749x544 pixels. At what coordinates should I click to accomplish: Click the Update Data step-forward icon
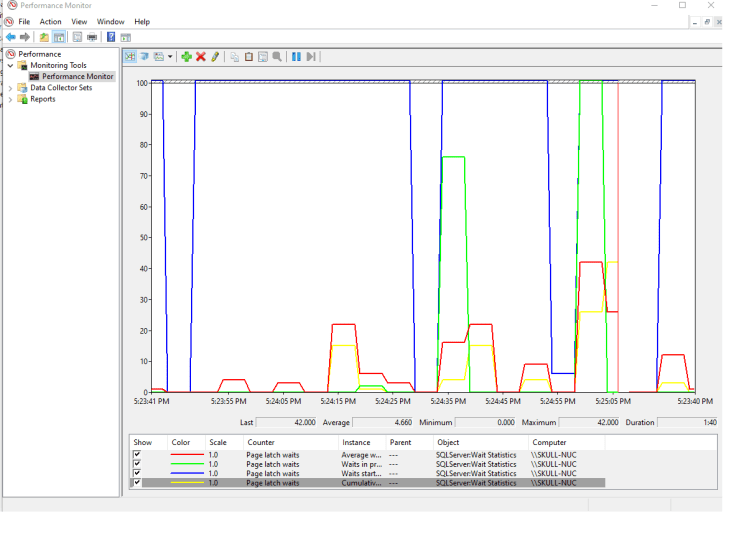point(311,57)
